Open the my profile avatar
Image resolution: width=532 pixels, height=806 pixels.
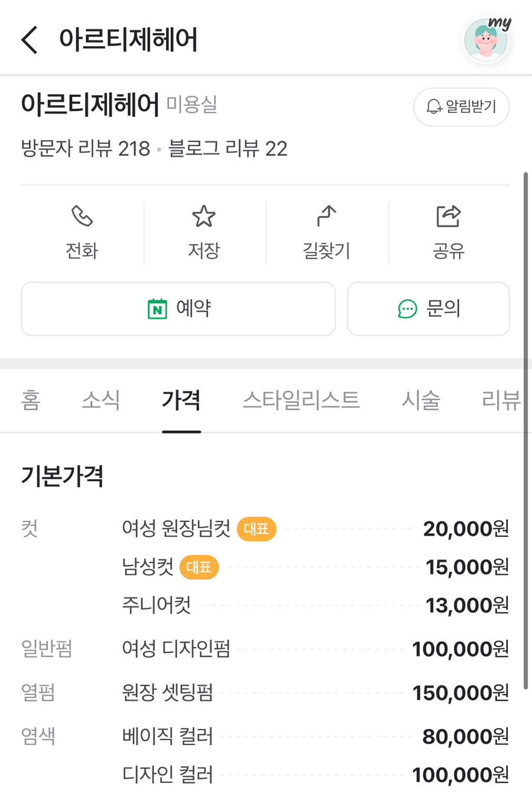coord(486,40)
